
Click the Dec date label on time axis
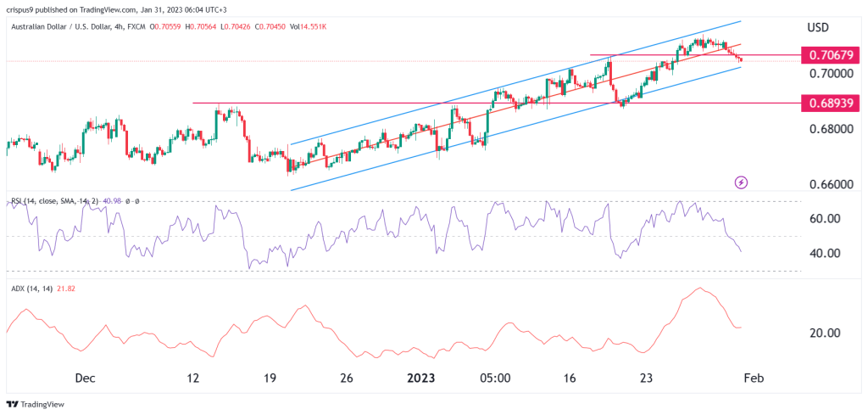point(86,379)
